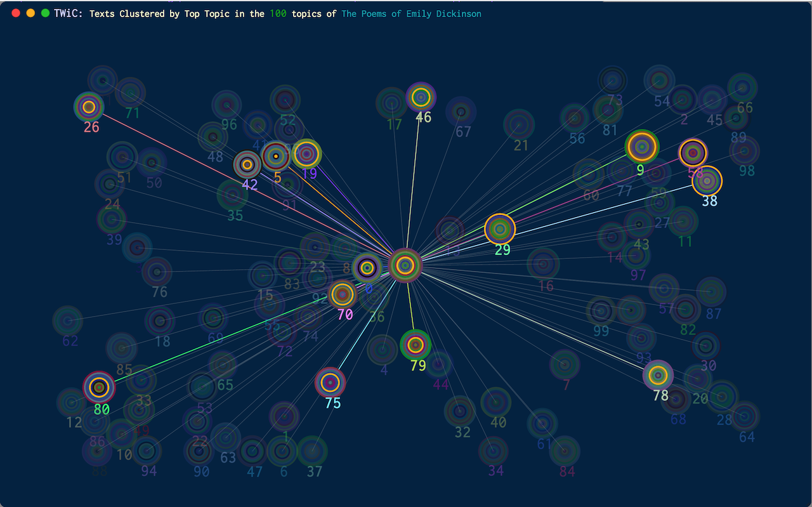
Task: Select dimmed topic cluster 62
Action: click(68, 321)
